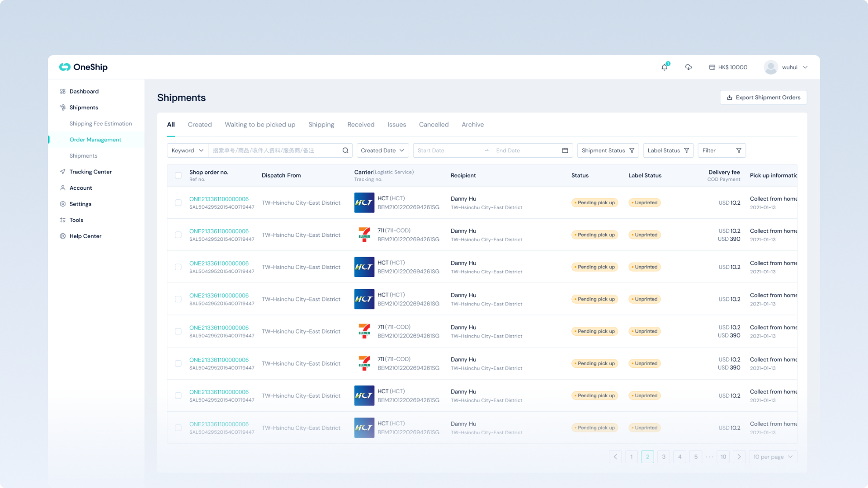Go to next page with right arrow
Screen dimensions: 868x488
tap(739, 457)
